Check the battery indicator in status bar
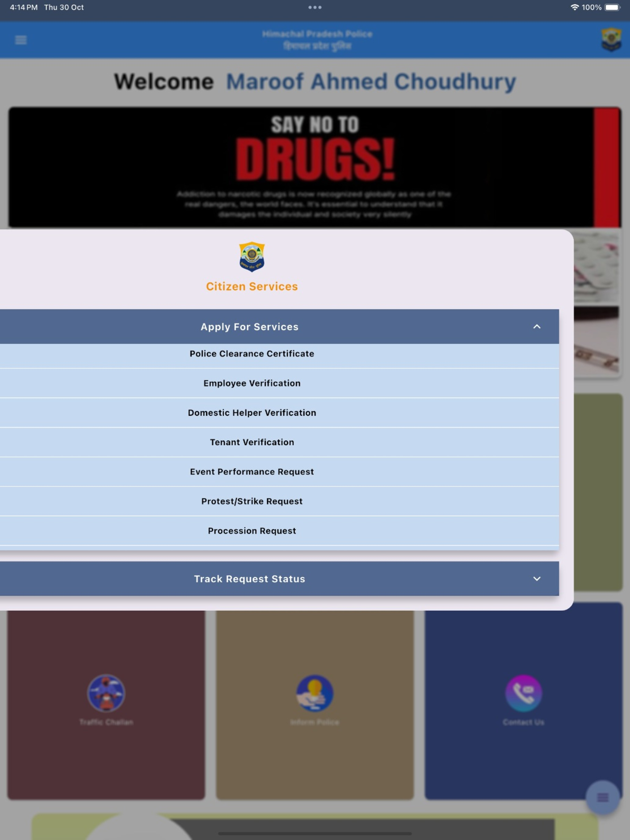The height and width of the screenshot is (840, 630). (x=612, y=7)
